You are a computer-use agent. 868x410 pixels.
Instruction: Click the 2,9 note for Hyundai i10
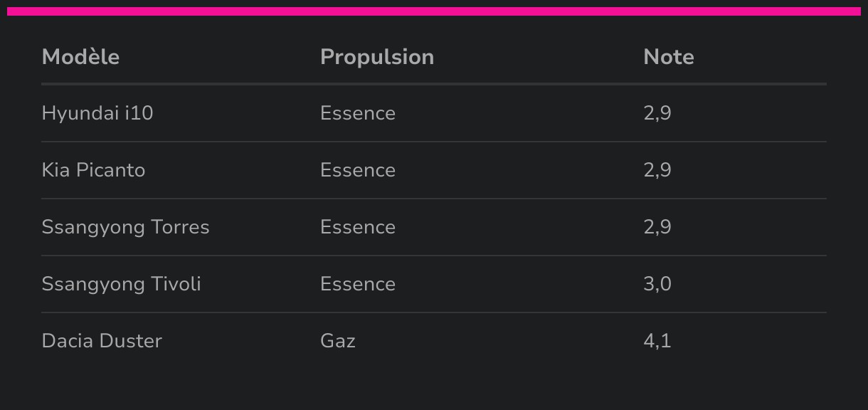click(x=657, y=113)
